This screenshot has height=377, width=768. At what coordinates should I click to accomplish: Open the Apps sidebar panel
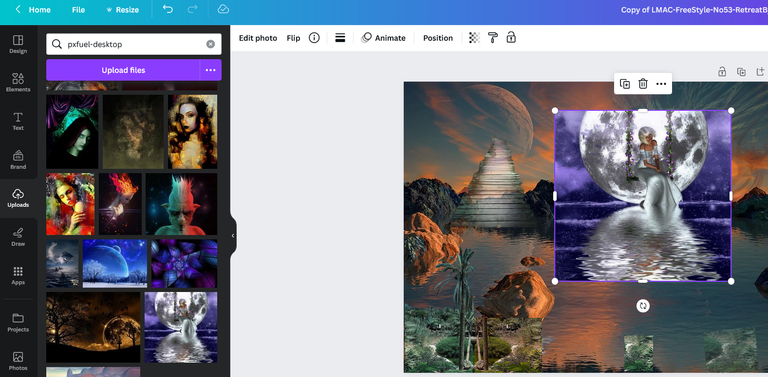point(18,275)
